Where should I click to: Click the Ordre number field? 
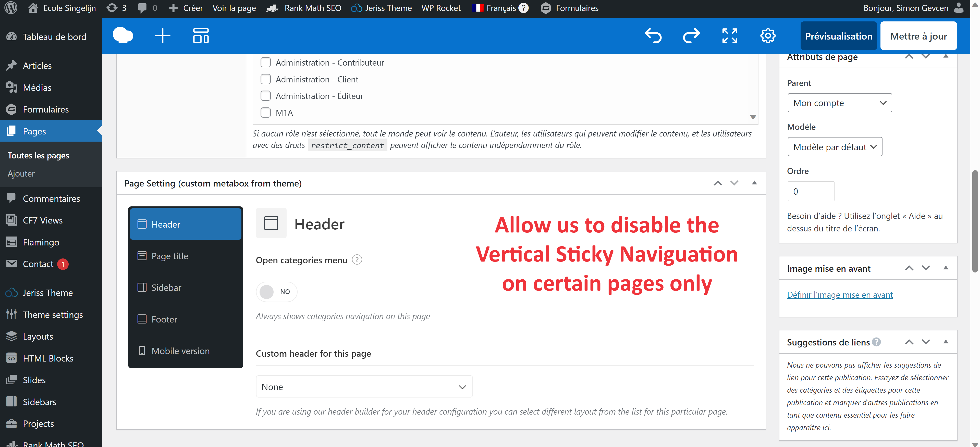point(811,191)
